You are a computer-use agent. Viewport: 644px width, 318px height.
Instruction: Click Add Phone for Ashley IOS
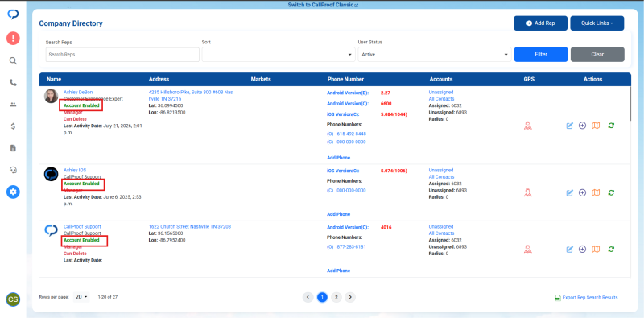coord(338,214)
